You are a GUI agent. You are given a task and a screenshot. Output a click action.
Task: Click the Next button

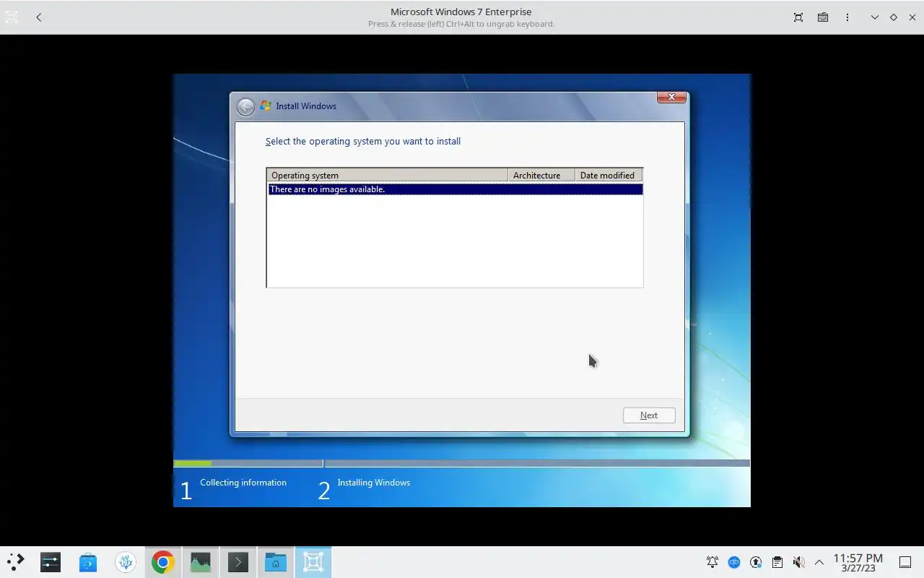(649, 415)
